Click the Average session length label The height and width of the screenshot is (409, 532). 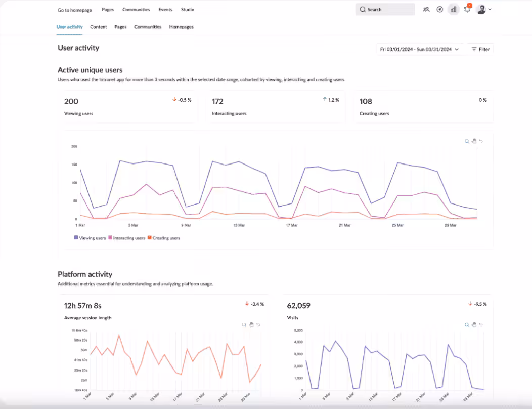(87, 318)
